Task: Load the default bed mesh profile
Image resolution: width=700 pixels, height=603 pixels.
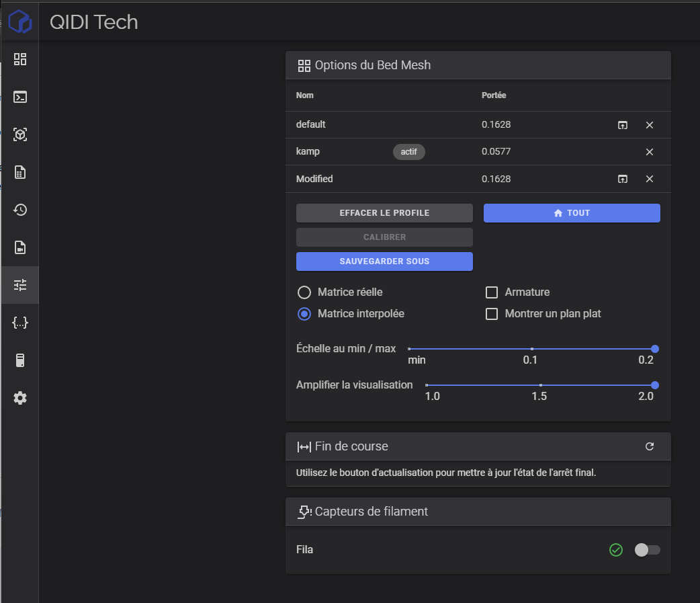Action: [622, 125]
